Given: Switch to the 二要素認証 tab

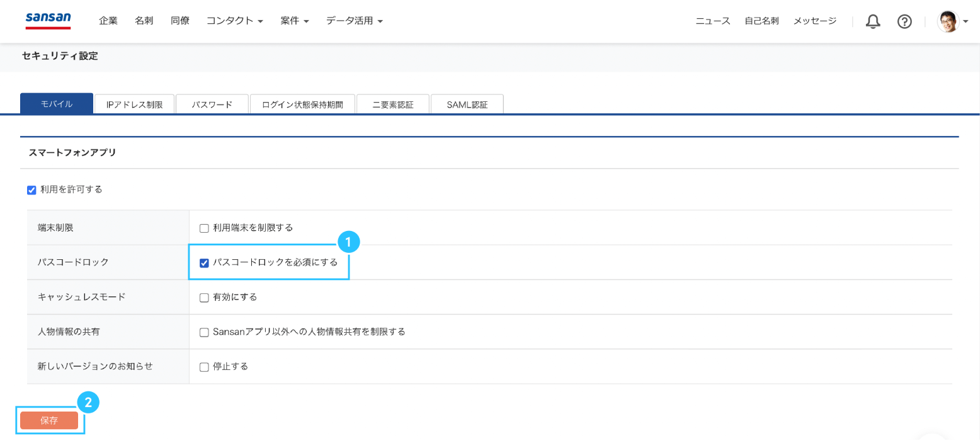Looking at the screenshot, I should 393,104.
